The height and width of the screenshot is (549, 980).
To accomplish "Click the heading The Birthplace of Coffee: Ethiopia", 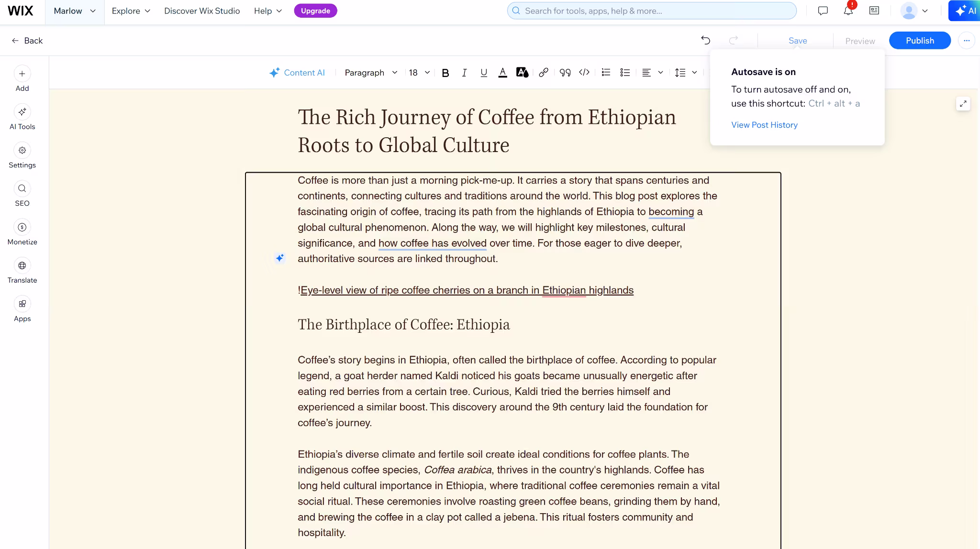I will tap(404, 325).
